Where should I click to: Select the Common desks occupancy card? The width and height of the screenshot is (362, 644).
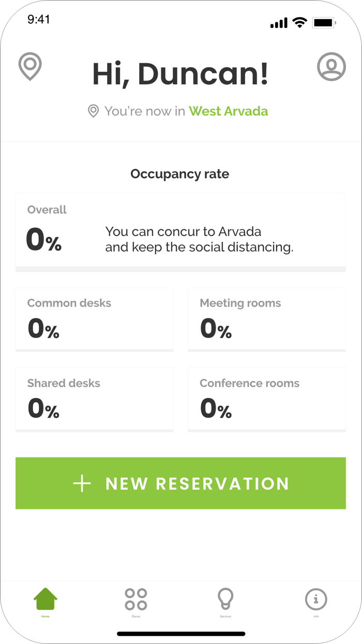[95, 318]
